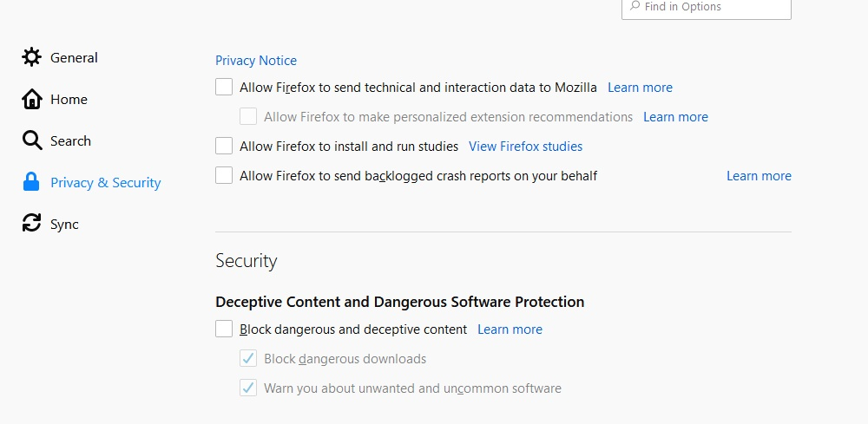Screen dimensions: 868x424
Task: Check backlogged crash reports checkbox
Action: click(224, 176)
